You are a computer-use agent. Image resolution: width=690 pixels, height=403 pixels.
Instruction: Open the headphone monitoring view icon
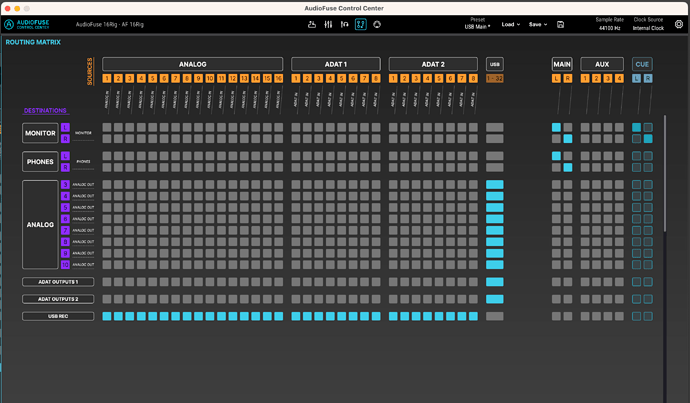click(345, 25)
